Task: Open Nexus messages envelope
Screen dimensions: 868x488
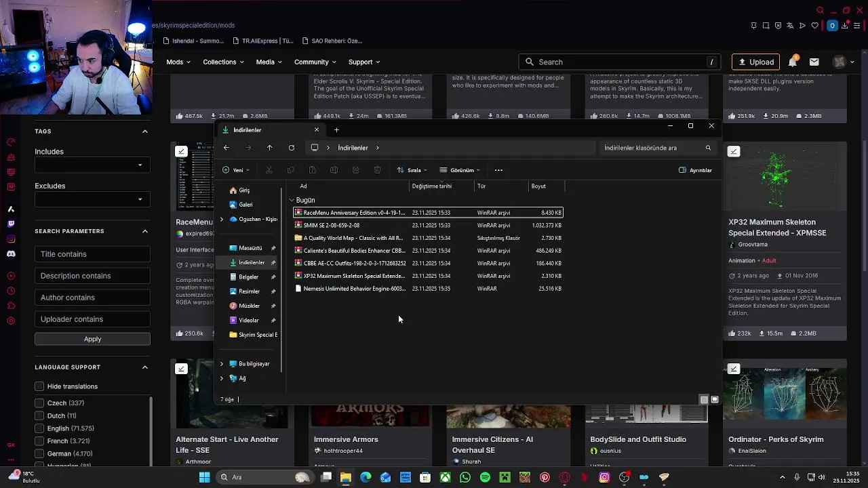Action: coord(814,62)
